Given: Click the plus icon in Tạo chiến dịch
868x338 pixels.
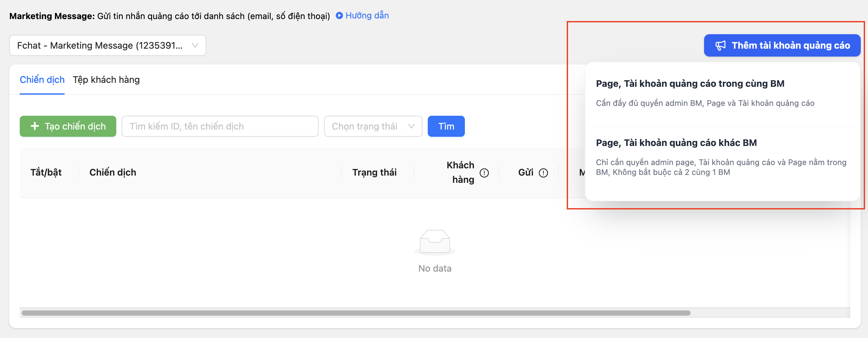Looking at the screenshot, I should pos(35,126).
